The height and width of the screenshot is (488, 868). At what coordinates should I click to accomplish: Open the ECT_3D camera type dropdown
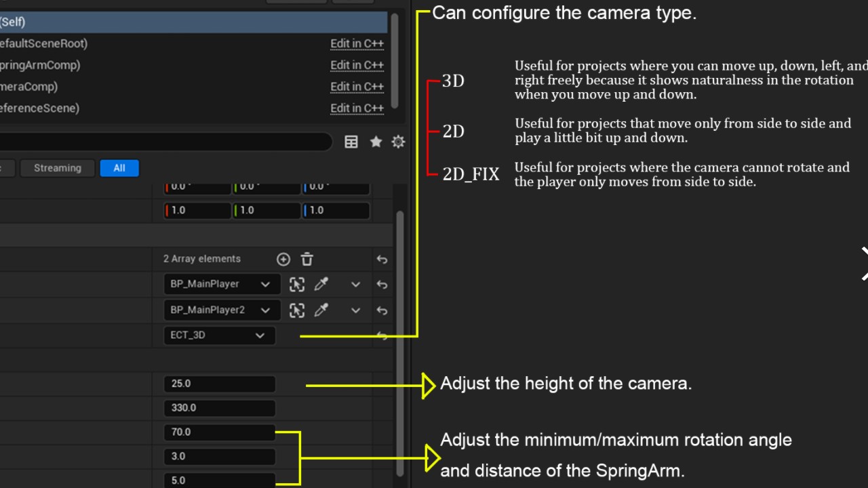pos(219,335)
